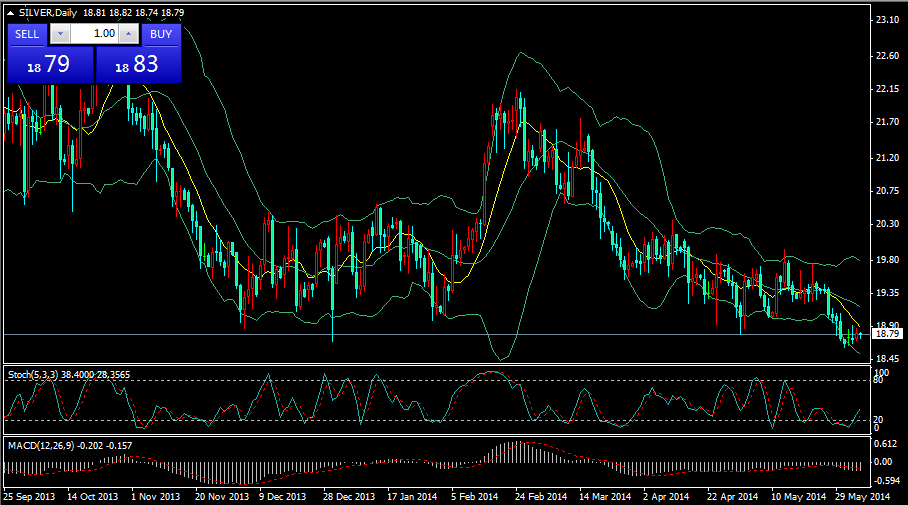Click the buy price 18.83 panel
The width and height of the screenshot is (908, 505).
pyautogui.click(x=138, y=64)
